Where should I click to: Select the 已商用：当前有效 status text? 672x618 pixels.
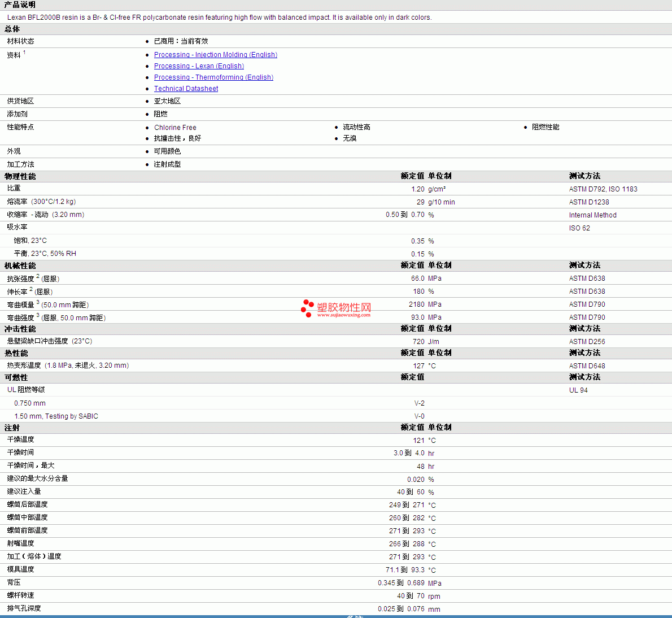181,41
